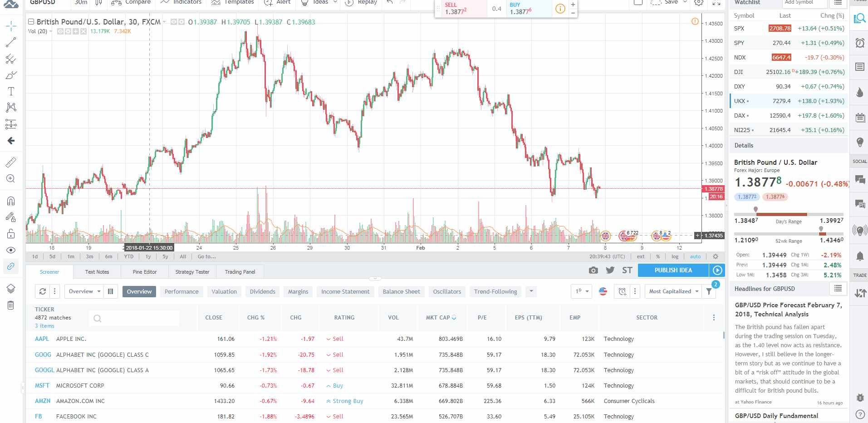Toggle magnet mode in drawing toolbar
868x423 pixels.
(x=11, y=201)
